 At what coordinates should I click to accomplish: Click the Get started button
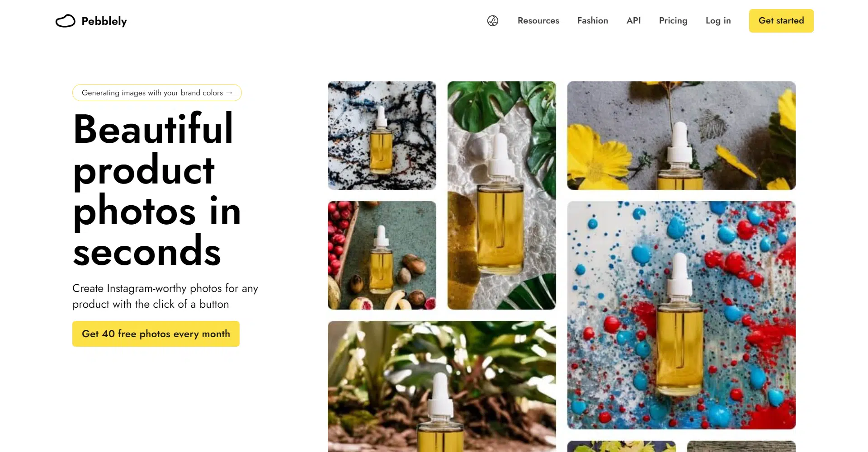781,21
